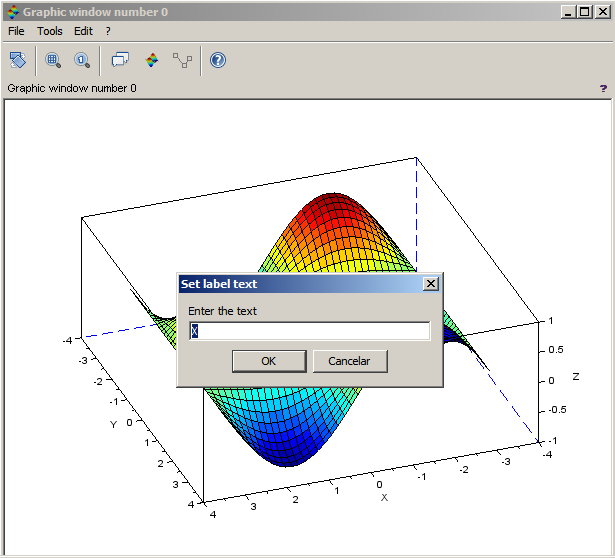Click the Scilab icon in the title bar
The height and width of the screenshot is (558, 615).
click(x=12, y=12)
